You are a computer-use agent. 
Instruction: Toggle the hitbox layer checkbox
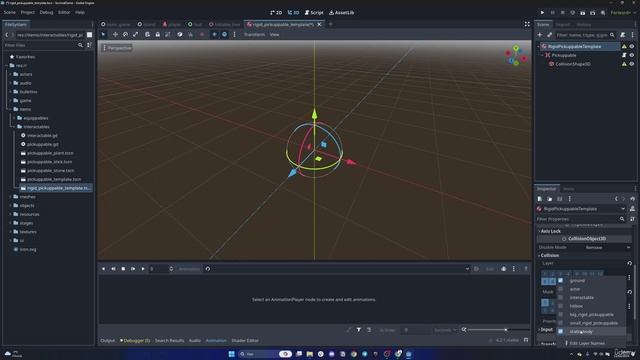coord(560,306)
